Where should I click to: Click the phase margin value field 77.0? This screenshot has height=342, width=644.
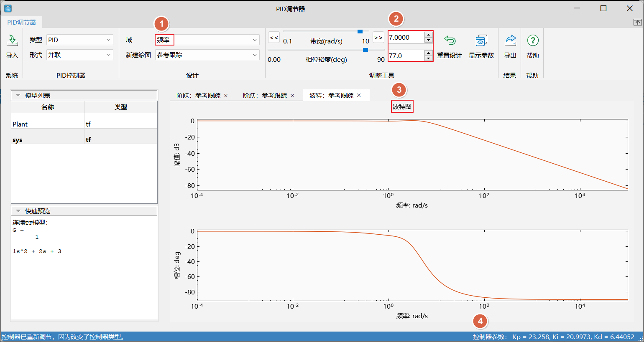[406, 56]
